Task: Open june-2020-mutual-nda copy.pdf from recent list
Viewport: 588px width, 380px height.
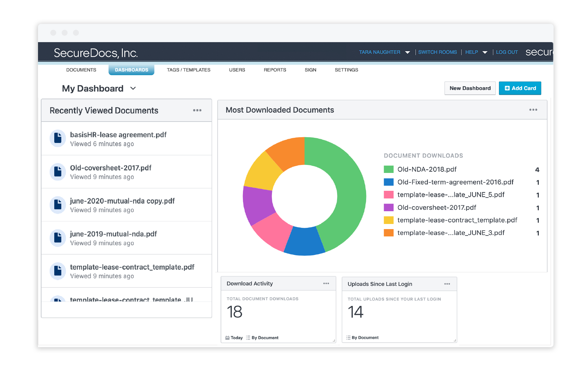Action: point(122,201)
